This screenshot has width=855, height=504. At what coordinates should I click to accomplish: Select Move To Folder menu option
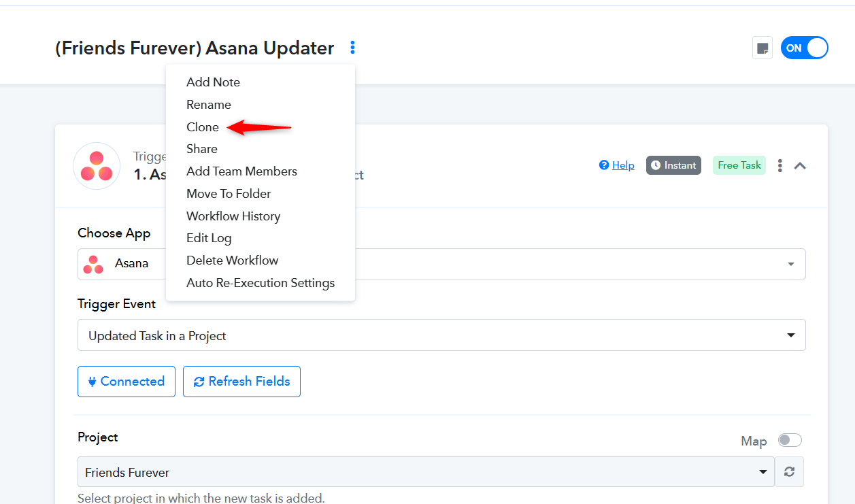click(x=229, y=194)
